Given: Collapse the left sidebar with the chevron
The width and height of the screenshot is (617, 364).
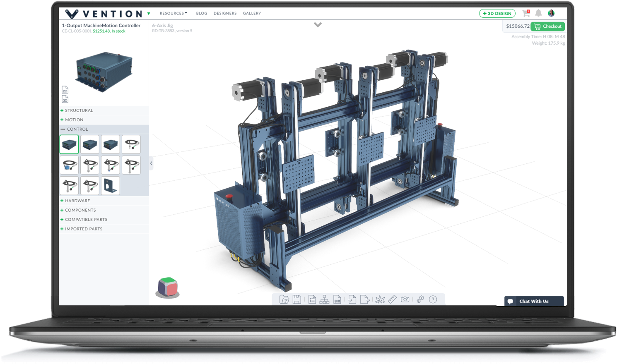Looking at the screenshot, I should (151, 164).
